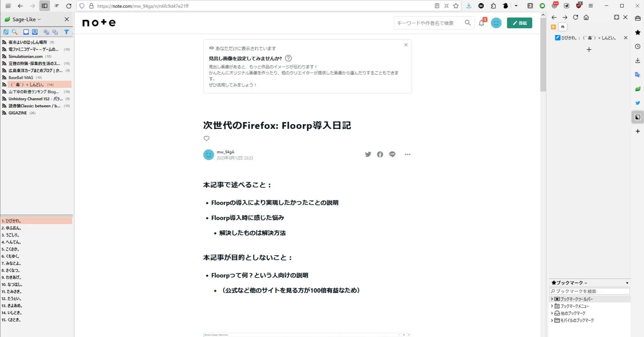Open the ブックマーク panel header dropdown

click(x=570, y=283)
